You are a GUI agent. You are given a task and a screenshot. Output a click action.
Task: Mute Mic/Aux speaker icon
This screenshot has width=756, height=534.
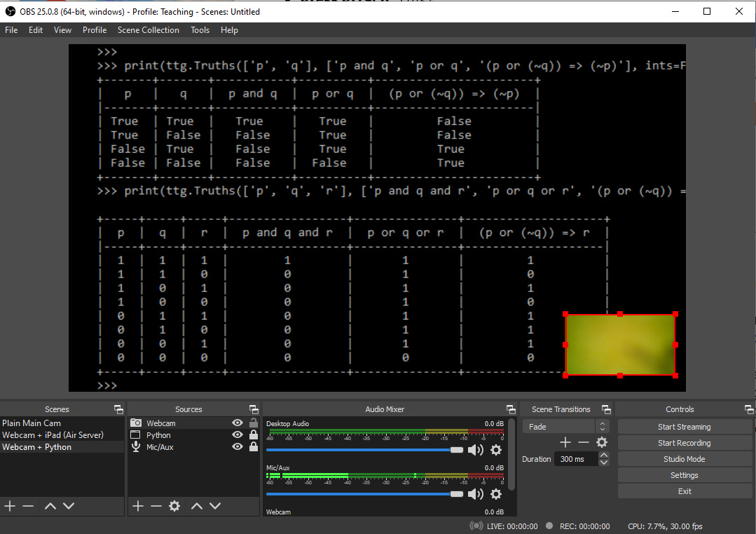coord(476,494)
